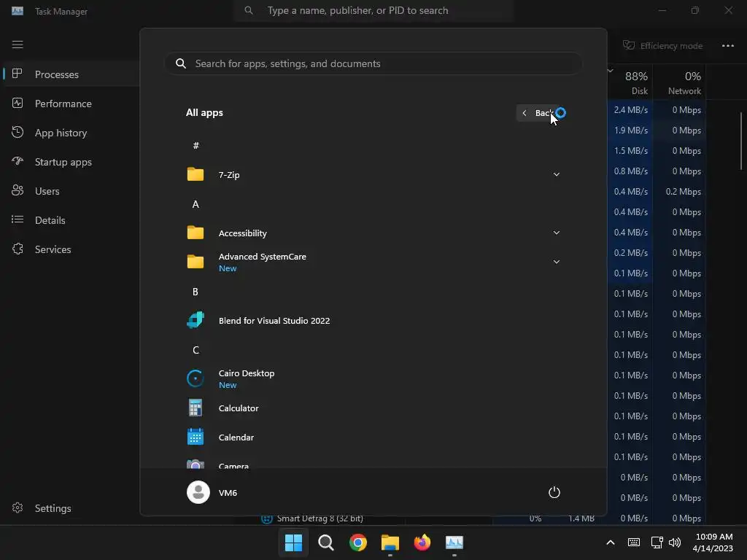This screenshot has height=560, width=747.
Task: Focus the Start menu apps search field
Action: [x=373, y=64]
